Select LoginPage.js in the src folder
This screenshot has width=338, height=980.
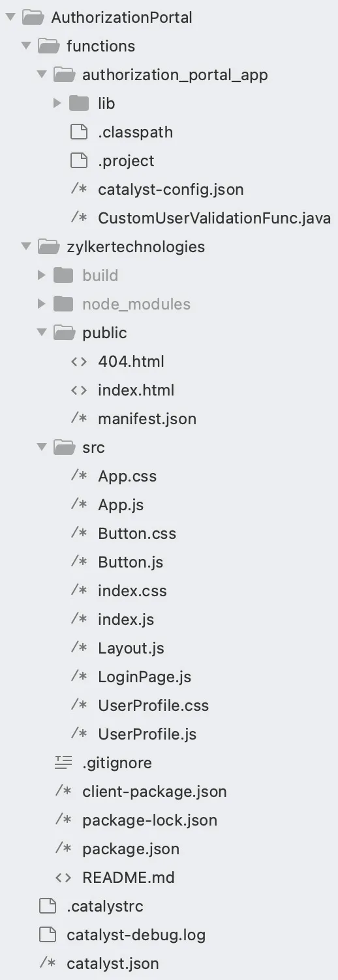145,676
